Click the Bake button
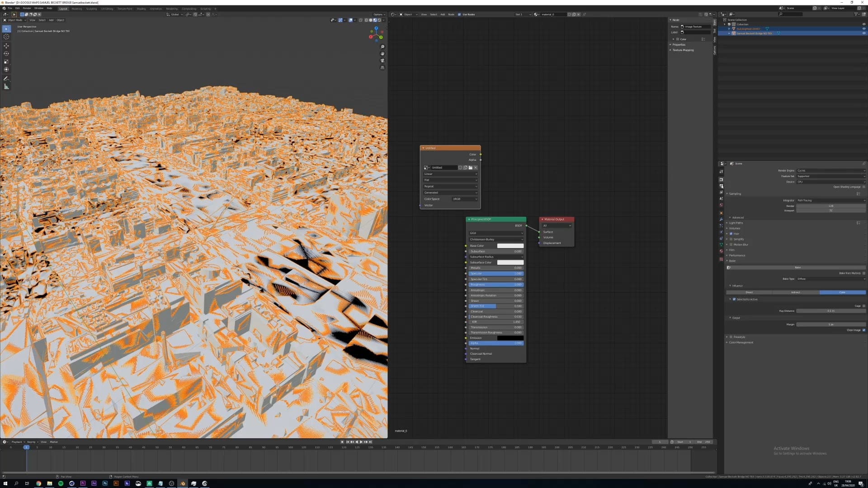Screen dimensions: 868x488 [797, 267]
